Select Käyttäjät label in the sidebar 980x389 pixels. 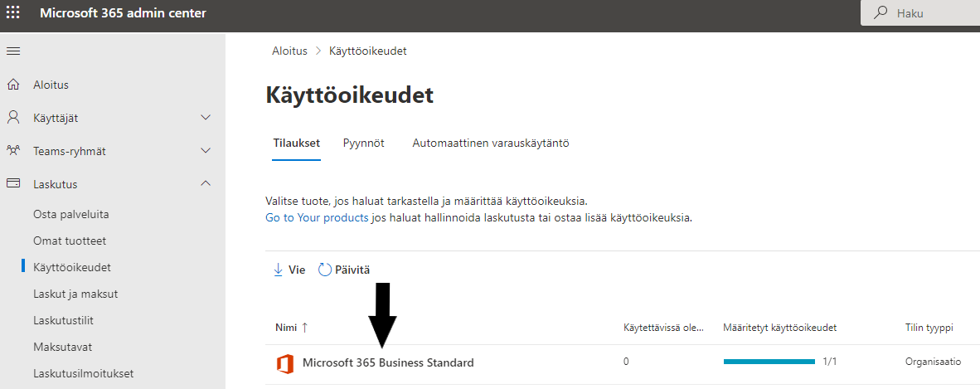tap(56, 119)
